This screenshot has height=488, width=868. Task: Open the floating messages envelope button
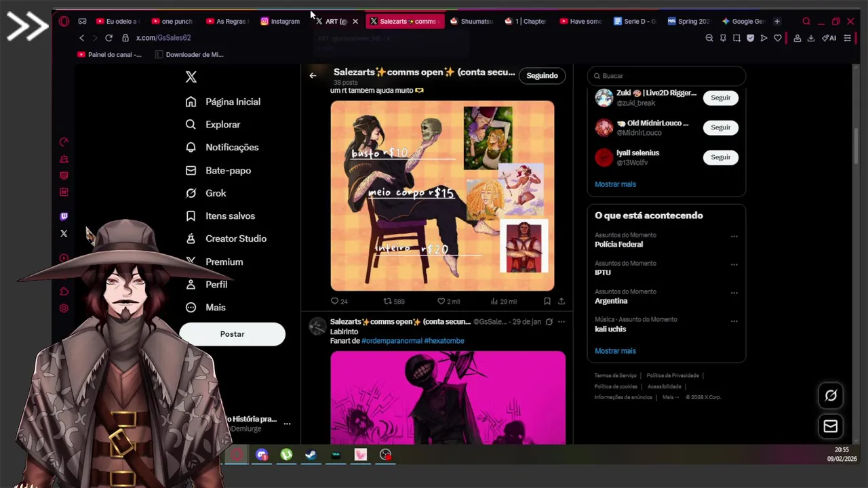[x=831, y=426]
